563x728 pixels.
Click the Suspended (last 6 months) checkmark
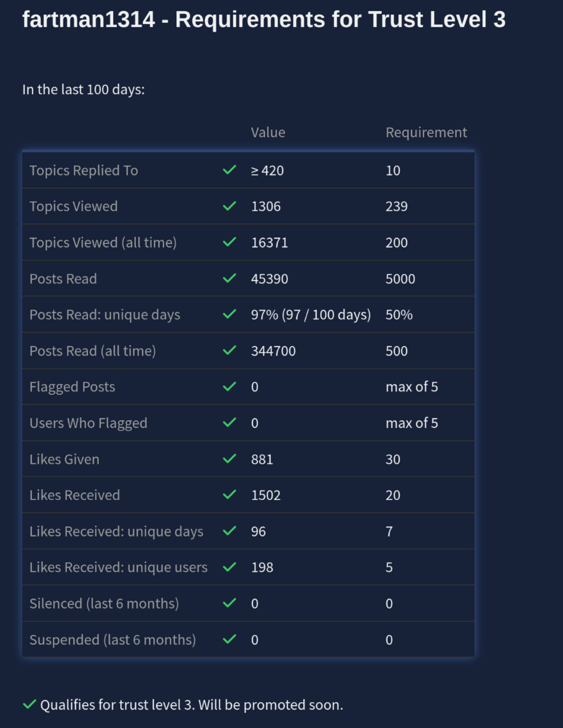pyautogui.click(x=229, y=639)
